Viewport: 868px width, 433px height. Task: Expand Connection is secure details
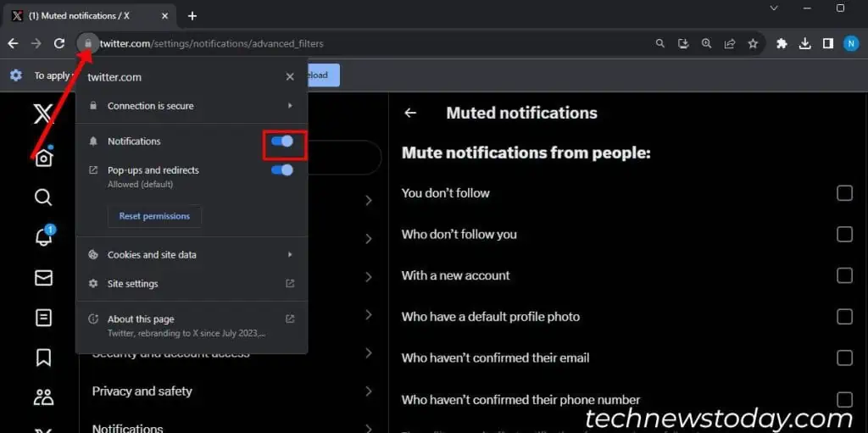192,106
